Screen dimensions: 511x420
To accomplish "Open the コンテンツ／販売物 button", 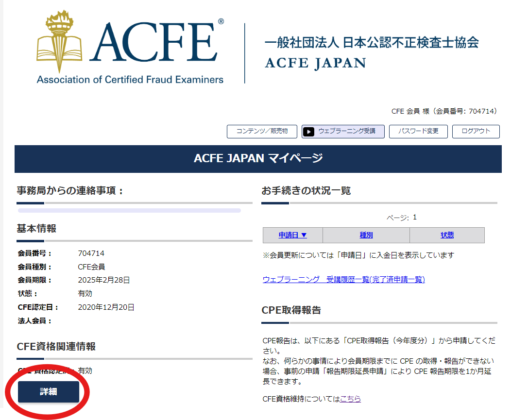I will pyautogui.click(x=262, y=131).
